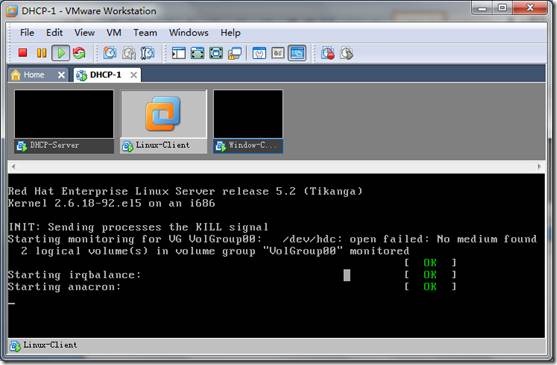The image size is (557, 365).
Task: Click the Full Screen mode icon
Action: [216, 53]
